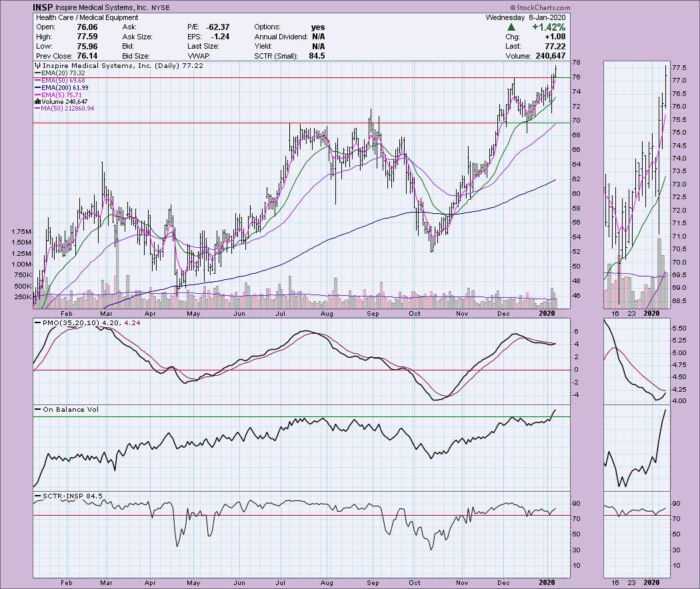Click the SCTR-INSP 84.5 panel label
Image resolution: width=700 pixels, height=589 pixels.
pos(68,496)
